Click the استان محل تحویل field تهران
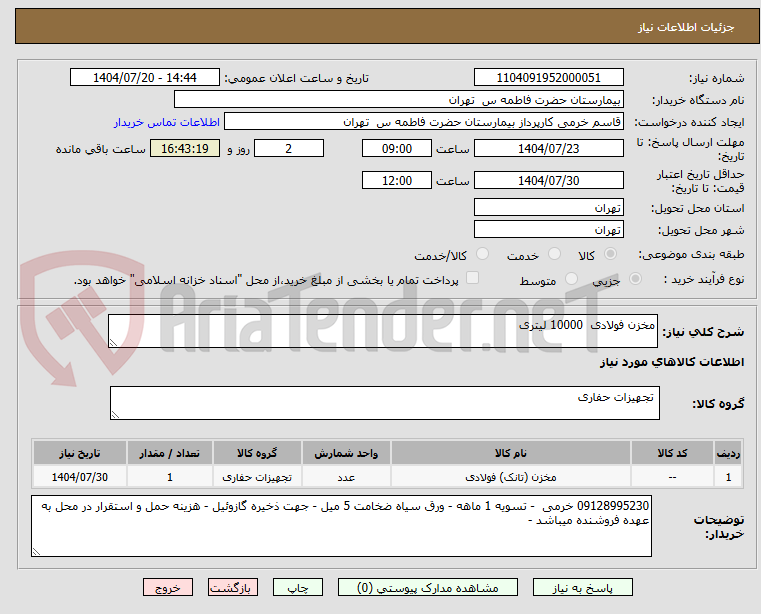The image size is (761, 614). (548, 207)
